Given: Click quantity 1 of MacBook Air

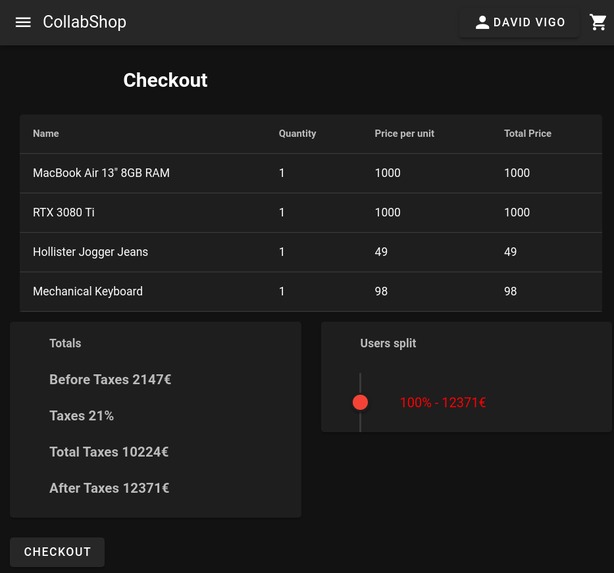Looking at the screenshot, I should click(x=282, y=173).
